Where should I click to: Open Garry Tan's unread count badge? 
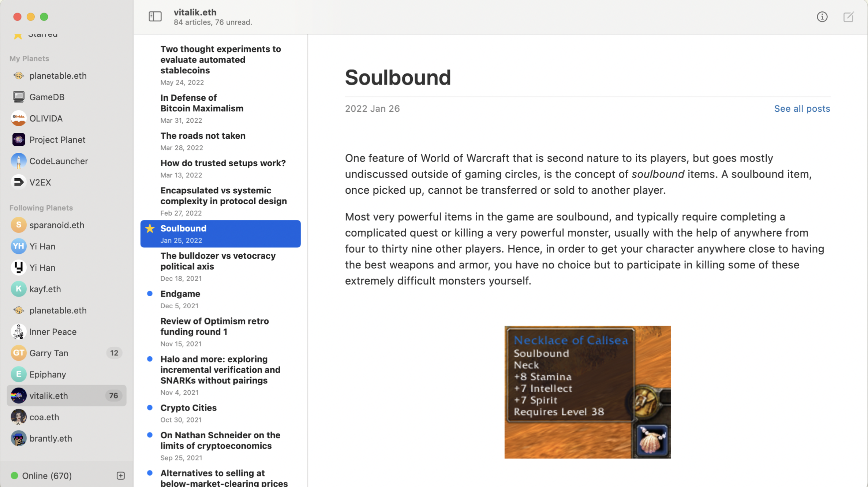pos(114,353)
